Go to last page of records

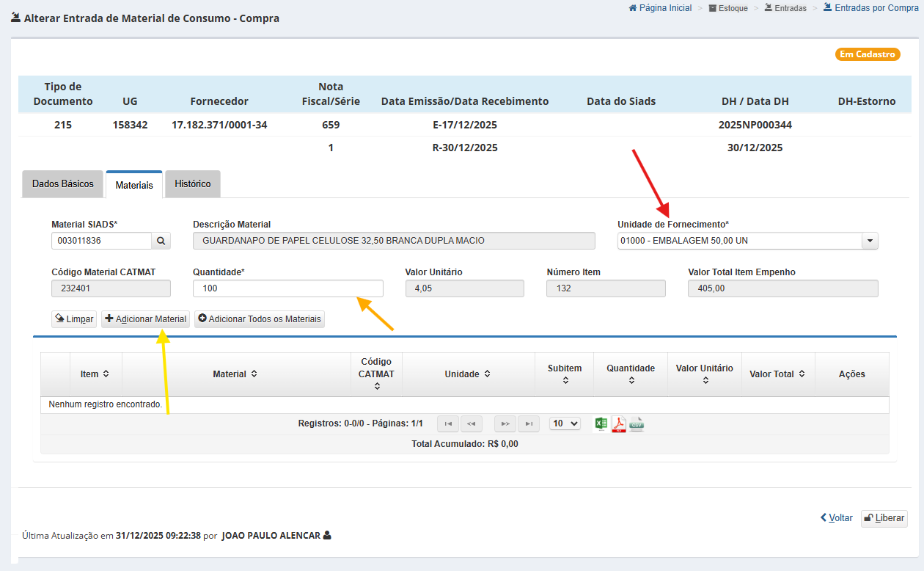(x=528, y=423)
